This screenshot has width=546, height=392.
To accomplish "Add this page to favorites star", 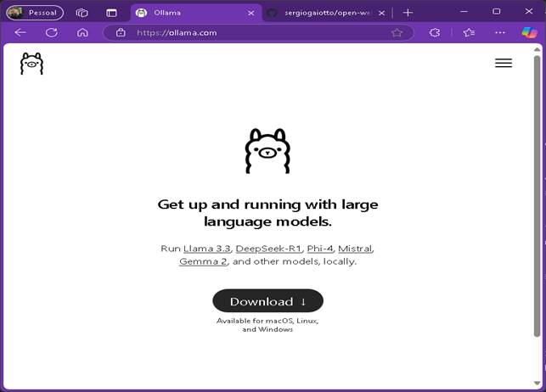I will click(397, 33).
